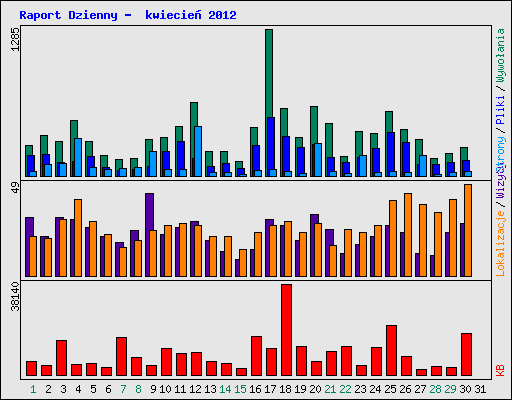Select day 1 label on the x-axis
This screenshot has width=512, height=400.
(33, 389)
